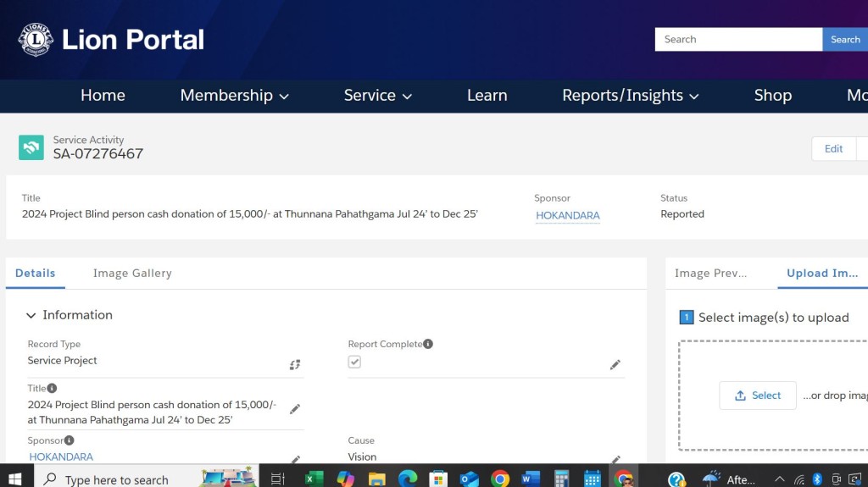Click the Title field info icon

pos(52,388)
